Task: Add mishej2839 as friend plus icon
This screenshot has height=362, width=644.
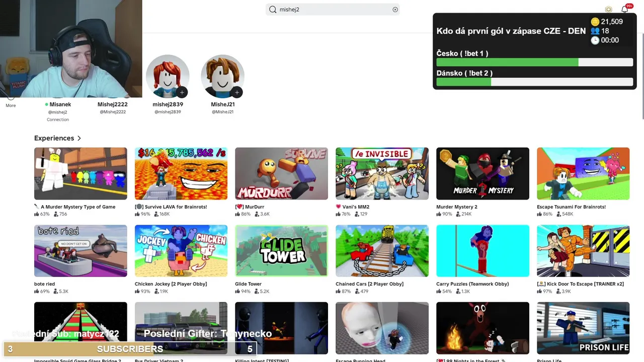Action: point(182,92)
